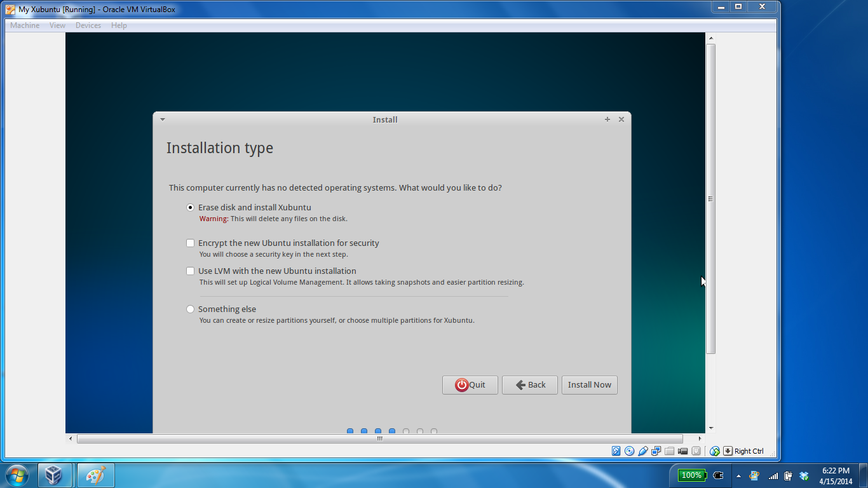Screen dimensions: 868x488
Task: Click the plus icon in the Install title bar
Action: (x=607, y=119)
